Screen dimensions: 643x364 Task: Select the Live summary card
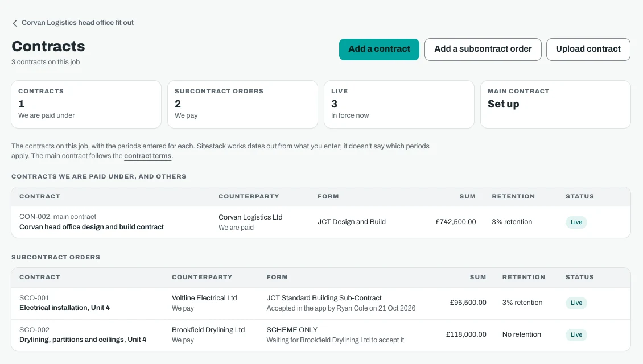click(x=399, y=104)
